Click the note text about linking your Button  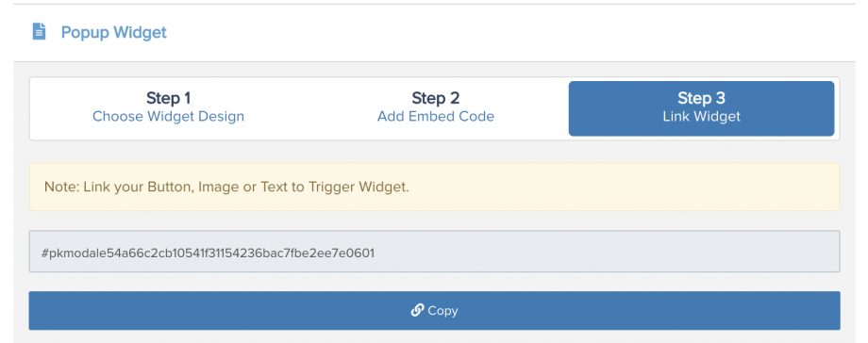[226, 187]
